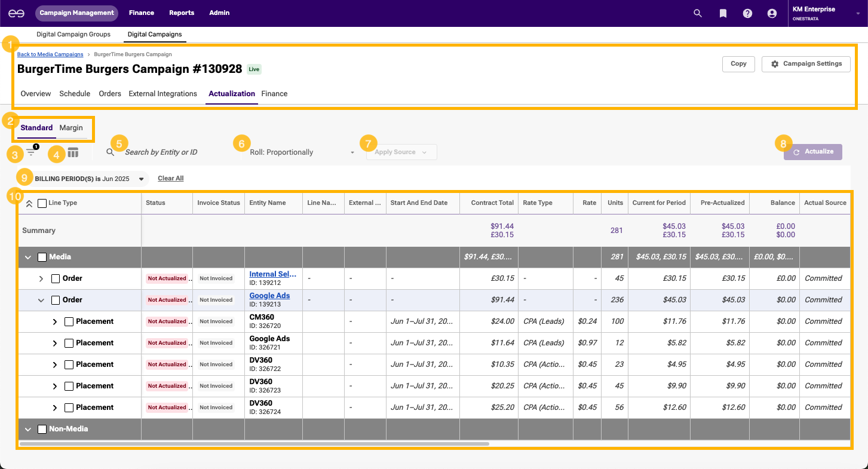The image size is (868, 469).
Task: Collapse all rows using double-chevron icon
Action: 29,203
